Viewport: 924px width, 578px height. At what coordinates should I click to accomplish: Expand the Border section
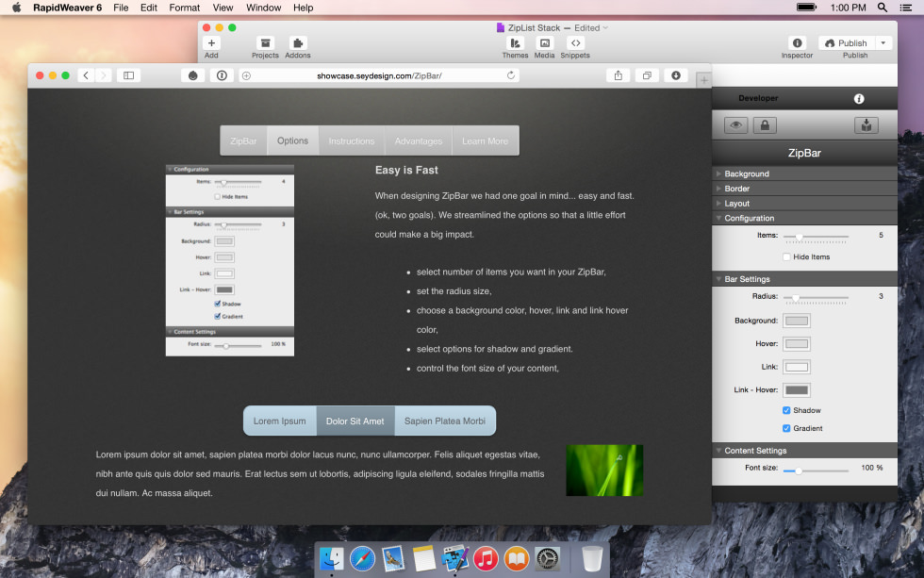tap(804, 189)
